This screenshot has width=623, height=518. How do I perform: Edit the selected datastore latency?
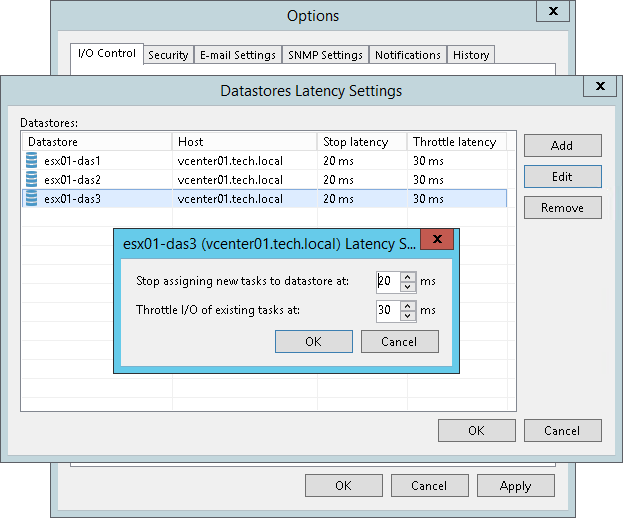[563, 177]
